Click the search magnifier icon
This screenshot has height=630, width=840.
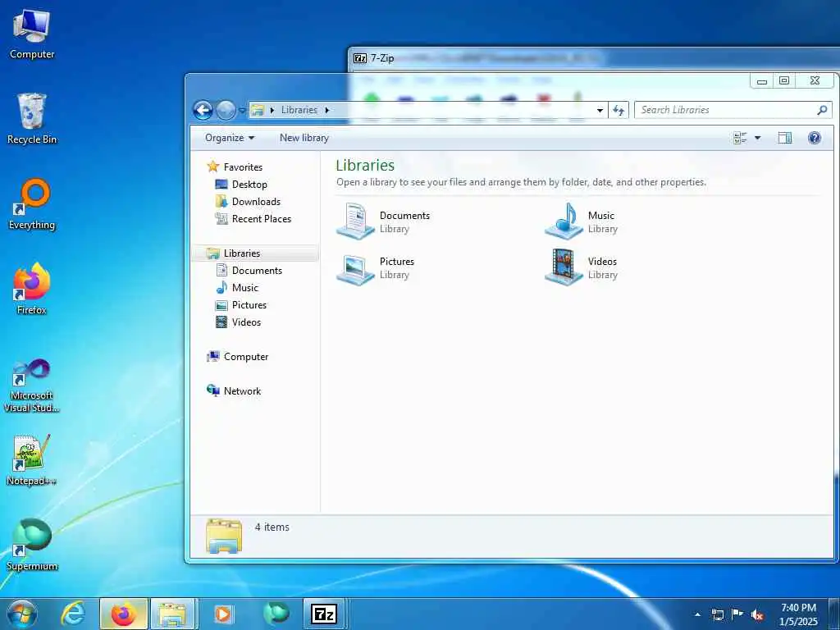pyautogui.click(x=822, y=110)
